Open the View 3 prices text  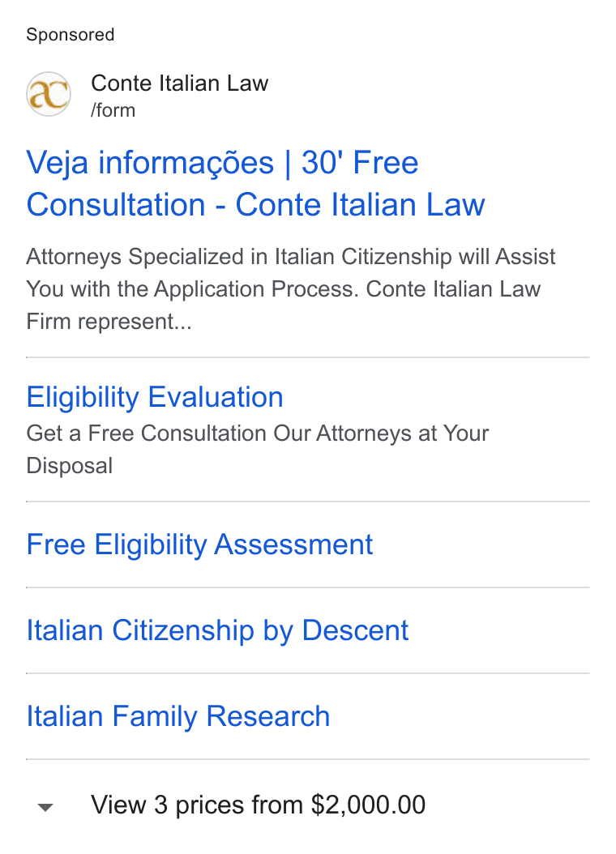pos(259,805)
